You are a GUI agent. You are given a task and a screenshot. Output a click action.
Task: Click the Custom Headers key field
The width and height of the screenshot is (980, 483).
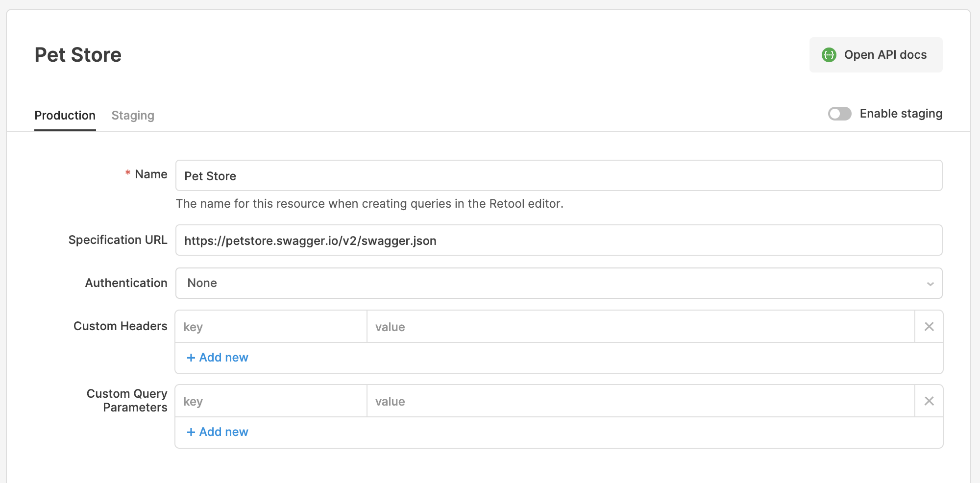(x=271, y=327)
